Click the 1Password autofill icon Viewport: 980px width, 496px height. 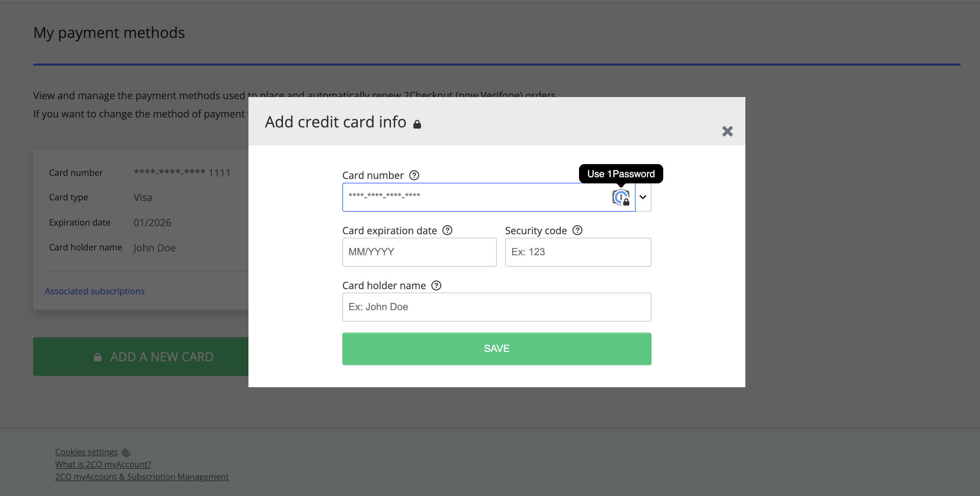click(x=621, y=197)
